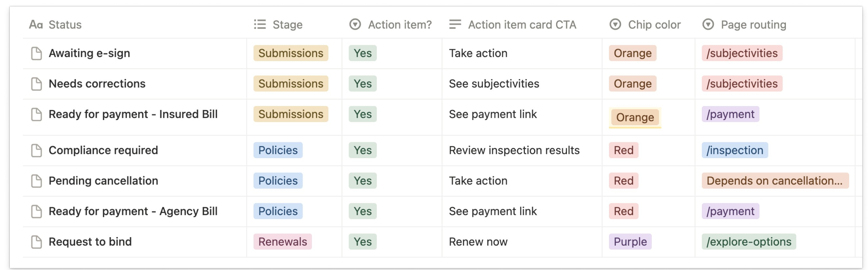The height and width of the screenshot is (270, 868).
Task: Click page icon beside Compliance required
Action: pyautogui.click(x=36, y=150)
